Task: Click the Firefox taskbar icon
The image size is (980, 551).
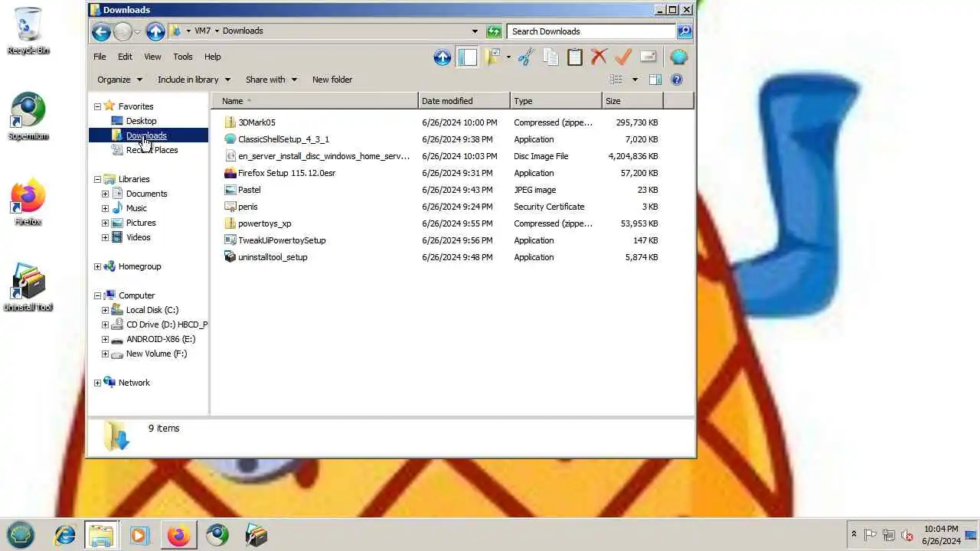Action: (178, 535)
